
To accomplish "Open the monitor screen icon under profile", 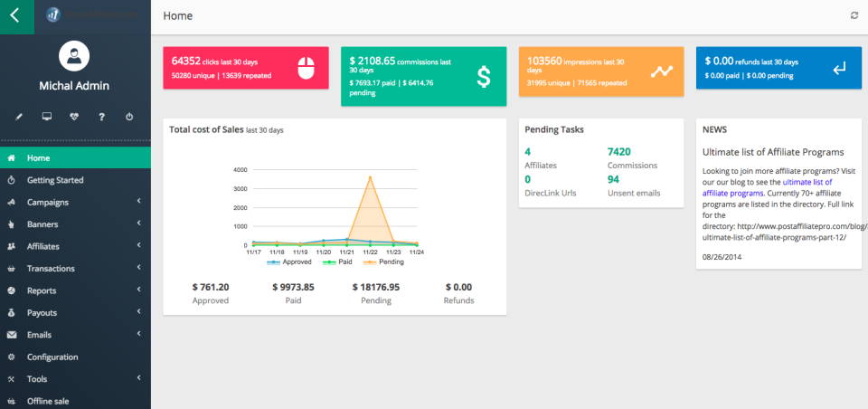I will 47,117.
